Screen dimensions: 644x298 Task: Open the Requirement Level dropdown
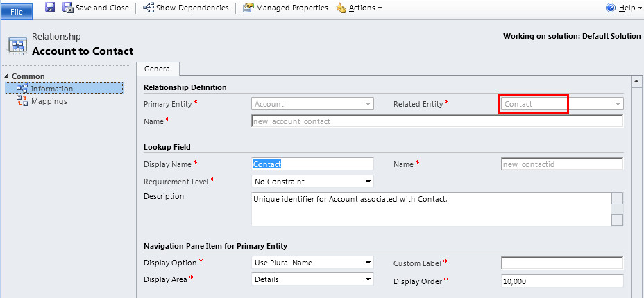coord(312,181)
